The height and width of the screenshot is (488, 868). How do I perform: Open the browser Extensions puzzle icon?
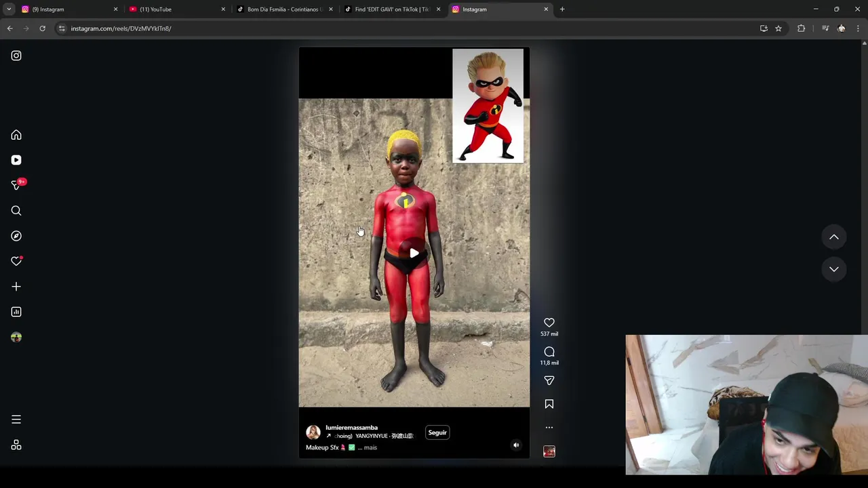pos(802,28)
